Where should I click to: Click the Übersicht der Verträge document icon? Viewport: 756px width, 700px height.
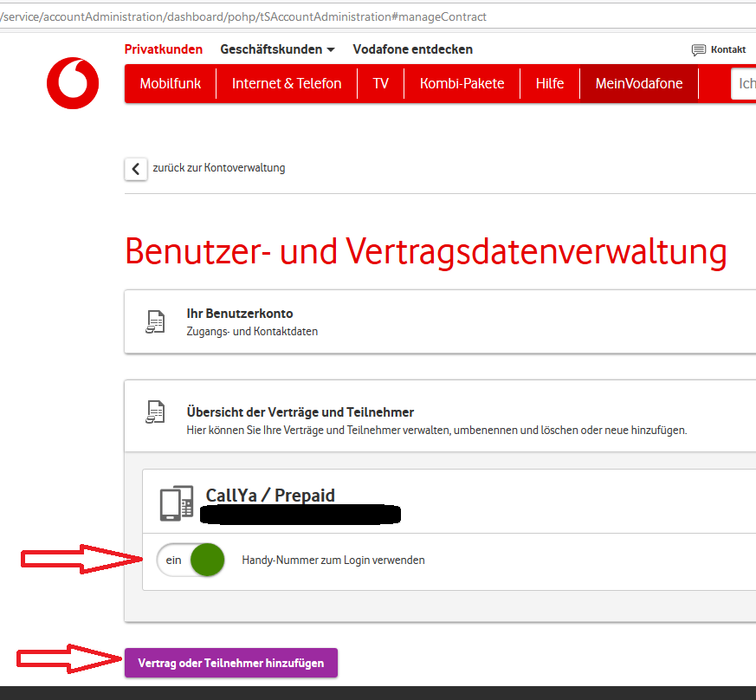pos(155,412)
